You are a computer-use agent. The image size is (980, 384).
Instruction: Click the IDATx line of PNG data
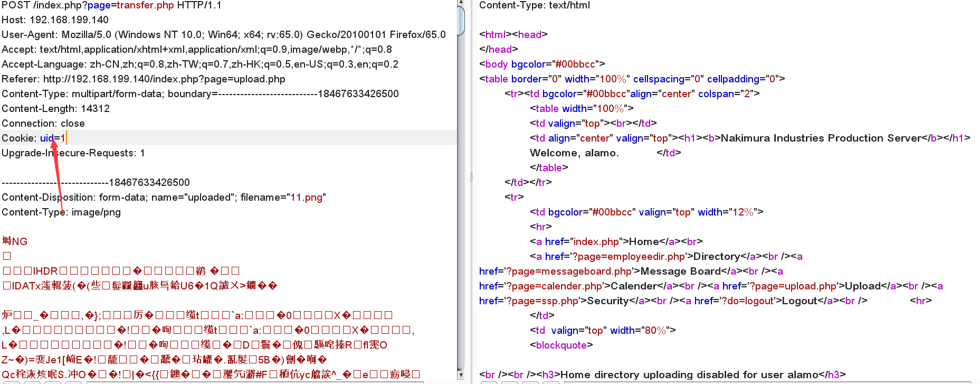click(140, 286)
